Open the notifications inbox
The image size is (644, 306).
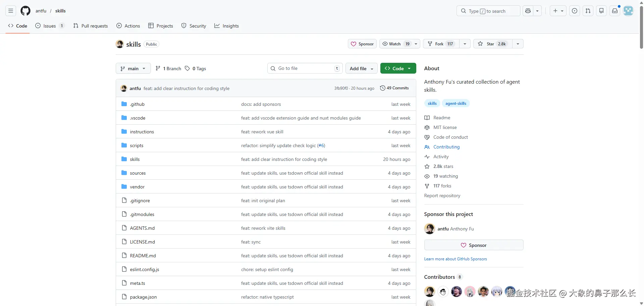[615, 11]
